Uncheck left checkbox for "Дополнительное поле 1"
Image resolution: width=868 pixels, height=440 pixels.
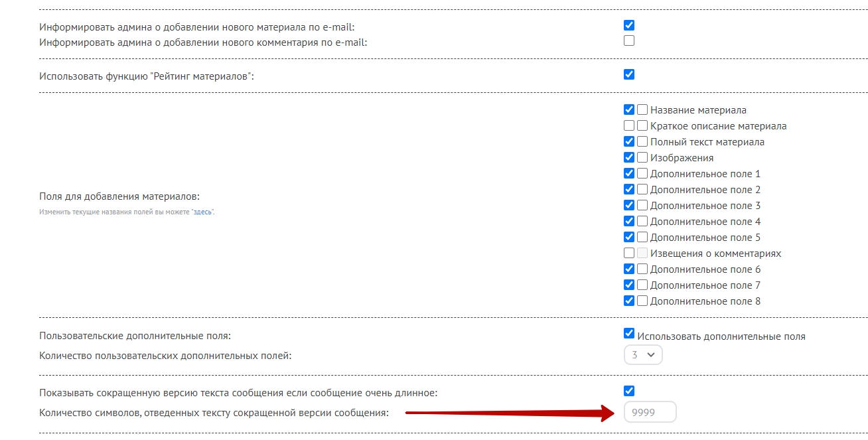point(629,174)
